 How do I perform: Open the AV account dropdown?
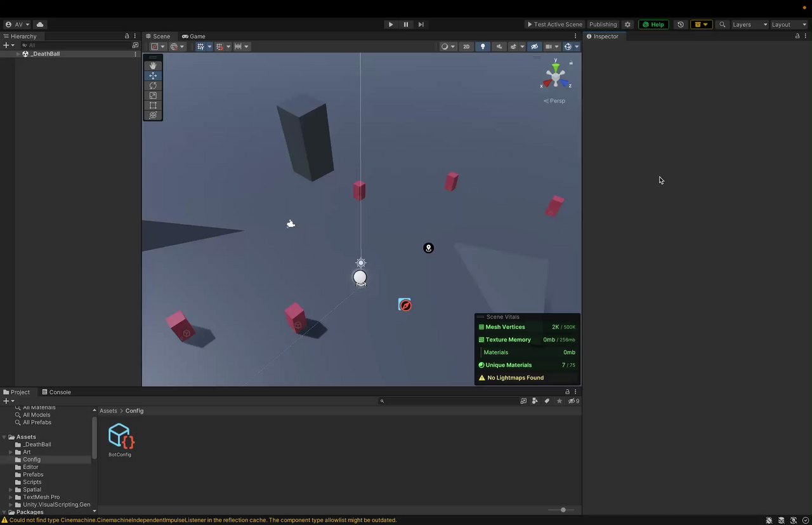click(18, 25)
